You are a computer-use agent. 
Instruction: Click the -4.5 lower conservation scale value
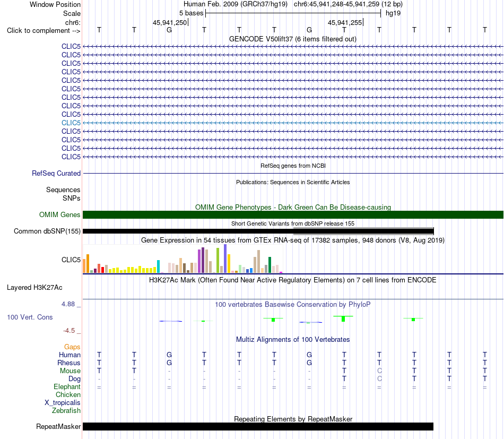pyautogui.click(x=69, y=331)
